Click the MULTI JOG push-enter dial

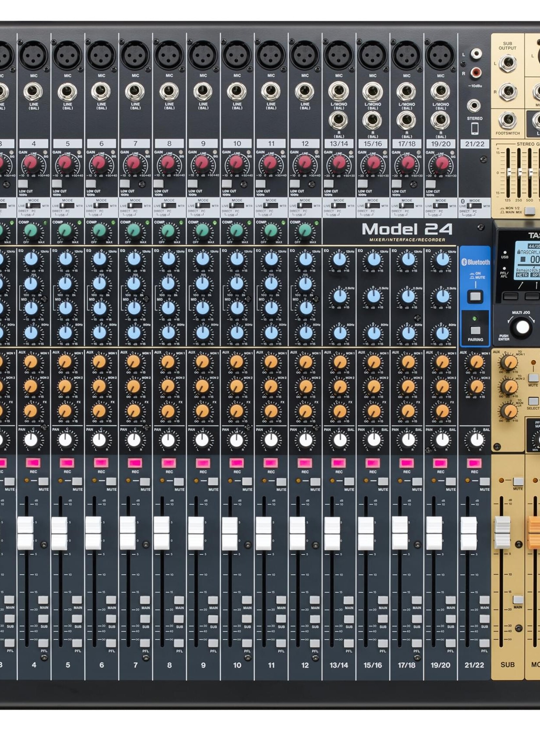522,328
